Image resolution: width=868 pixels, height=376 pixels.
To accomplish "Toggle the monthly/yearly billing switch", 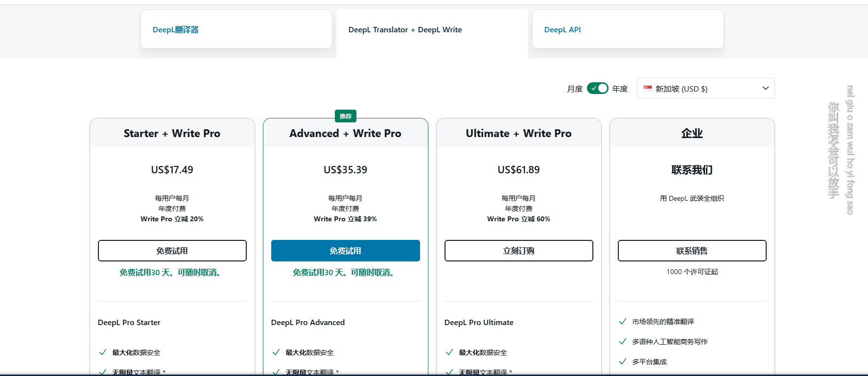I will pyautogui.click(x=597, y=88).
